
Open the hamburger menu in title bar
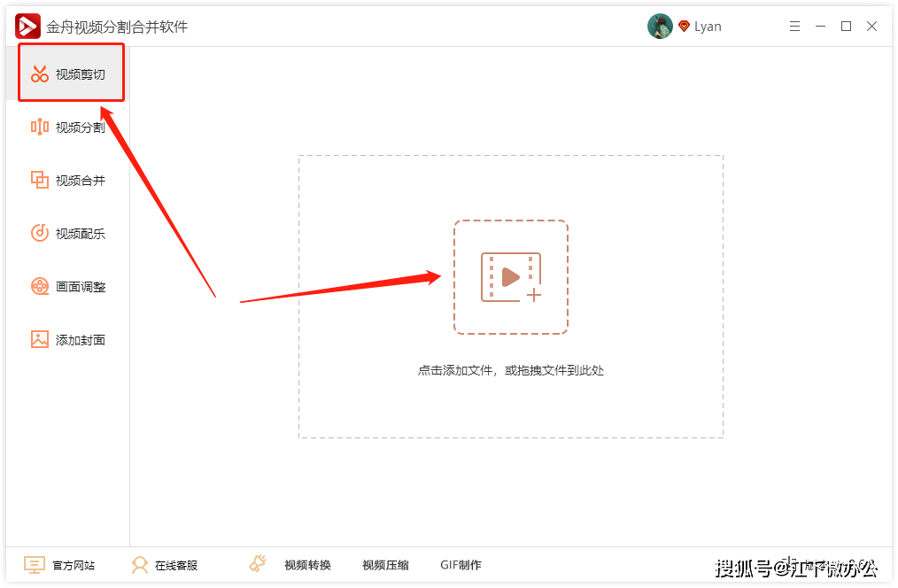point(794,27)
